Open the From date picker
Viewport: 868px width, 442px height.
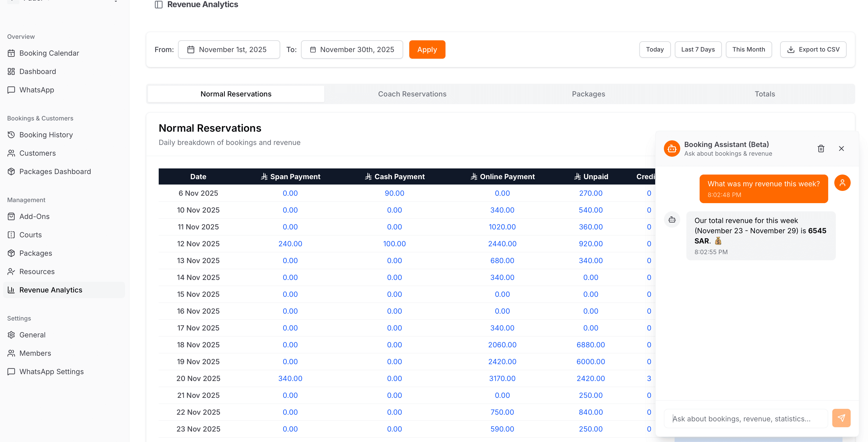(229, 49)
